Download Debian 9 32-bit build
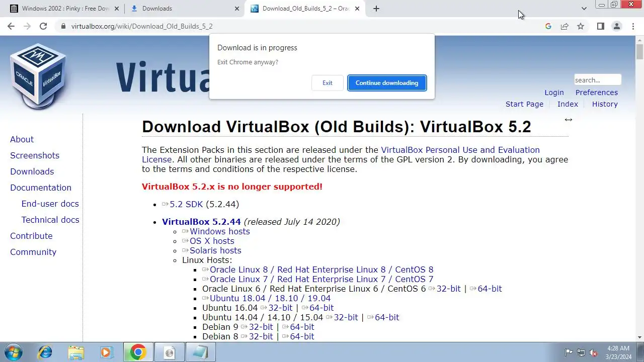 pos(261,327)
